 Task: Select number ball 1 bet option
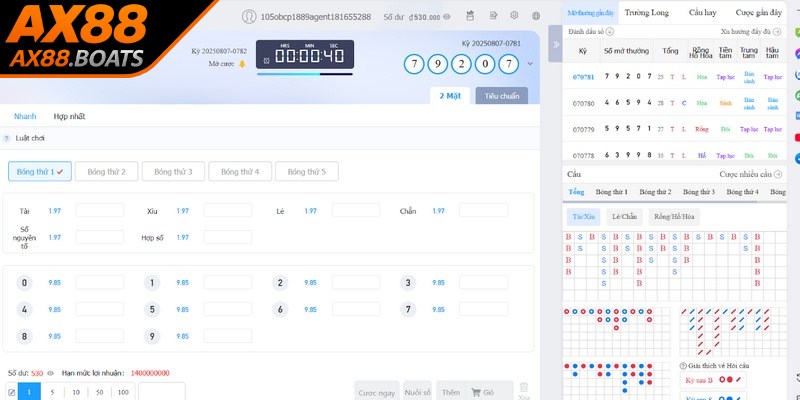click(x=152, y=283)
